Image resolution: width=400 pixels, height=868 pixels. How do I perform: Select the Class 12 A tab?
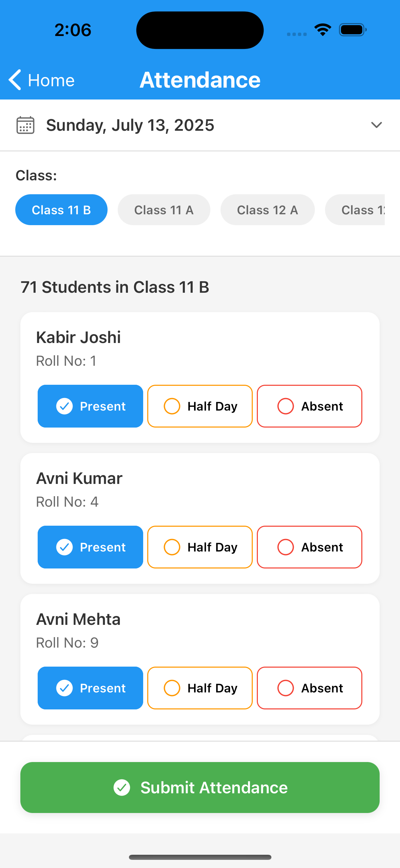coord(267,210)
